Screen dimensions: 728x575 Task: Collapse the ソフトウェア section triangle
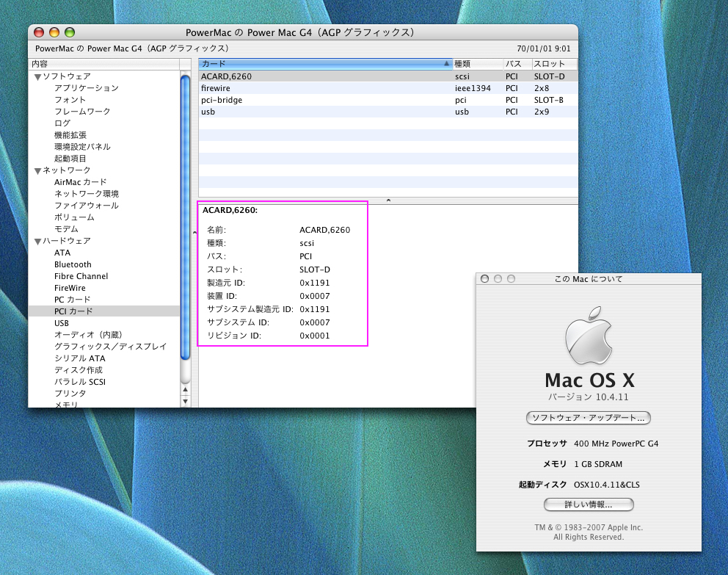37,76
